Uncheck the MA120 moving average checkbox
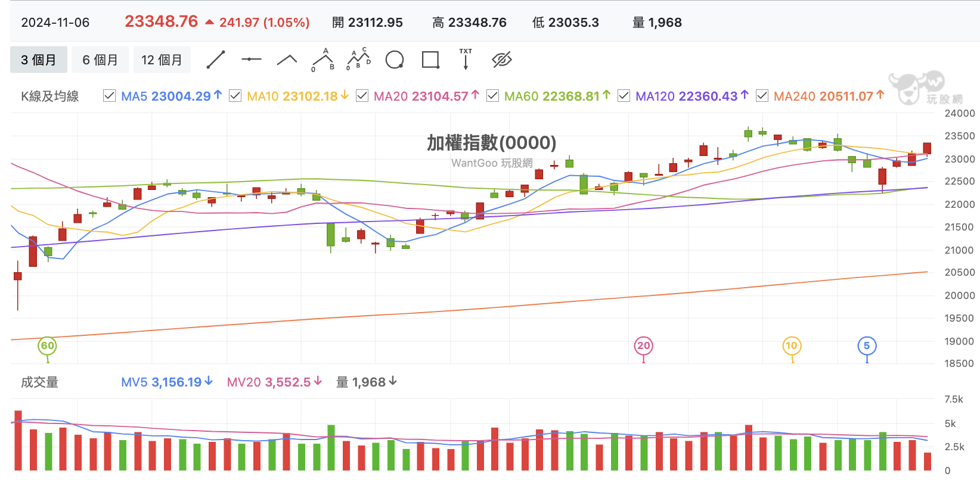This screenshot has width=980, height=480. coord(624,96)
